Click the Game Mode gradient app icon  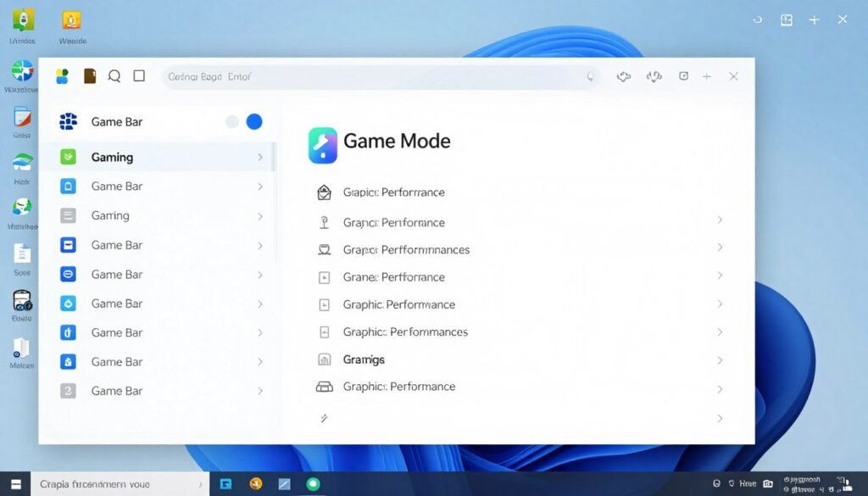point(323,146)
